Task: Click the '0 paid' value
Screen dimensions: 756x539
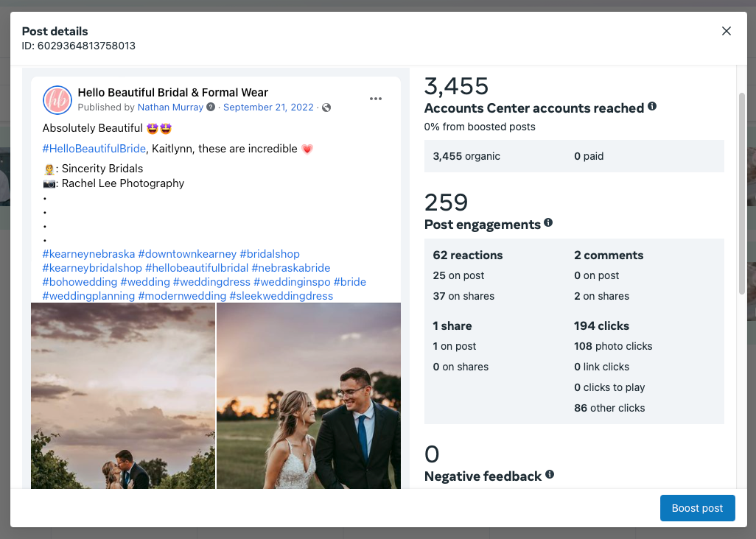Action: (589, 156)
